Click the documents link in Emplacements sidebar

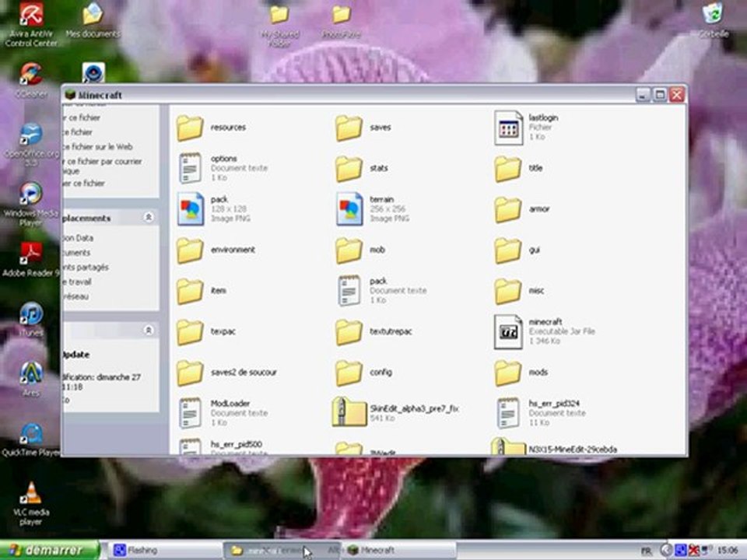click(77, 252)
